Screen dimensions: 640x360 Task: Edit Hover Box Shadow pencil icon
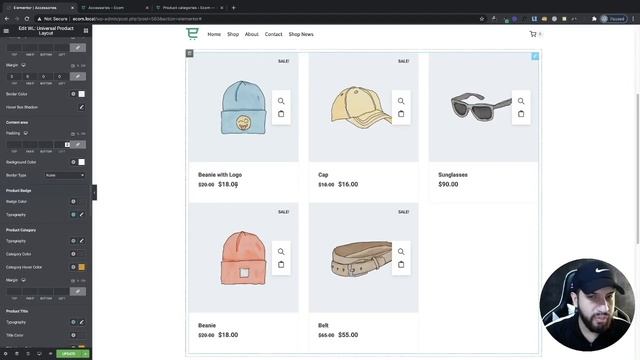tap(82, 107)
